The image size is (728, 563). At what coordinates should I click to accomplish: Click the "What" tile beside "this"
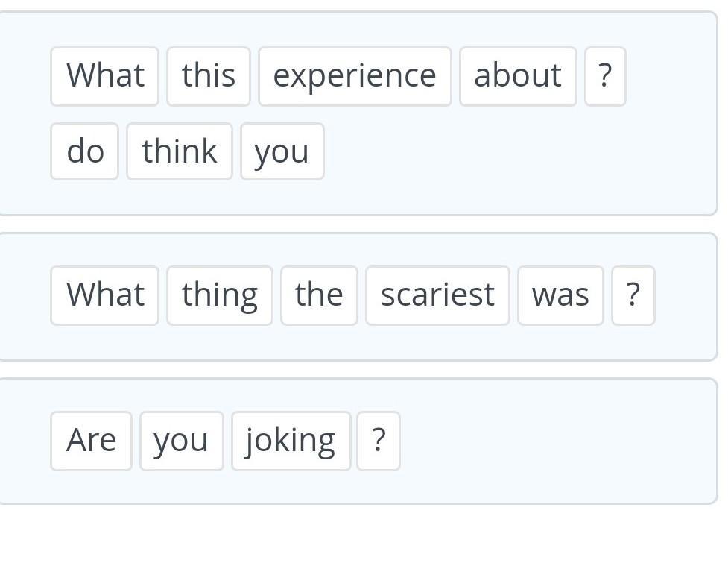(x=104, y=76)
